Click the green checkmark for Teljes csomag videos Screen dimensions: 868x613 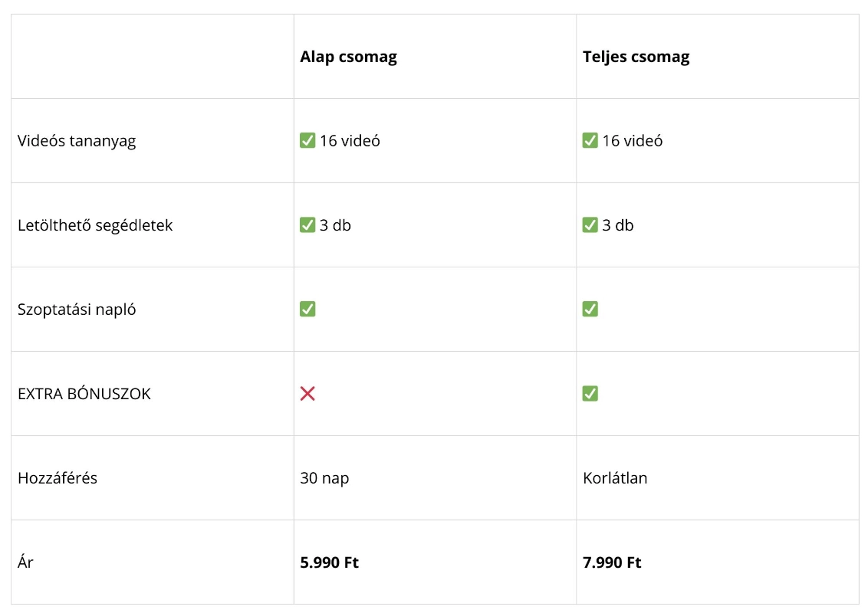(x=590, y=140)
